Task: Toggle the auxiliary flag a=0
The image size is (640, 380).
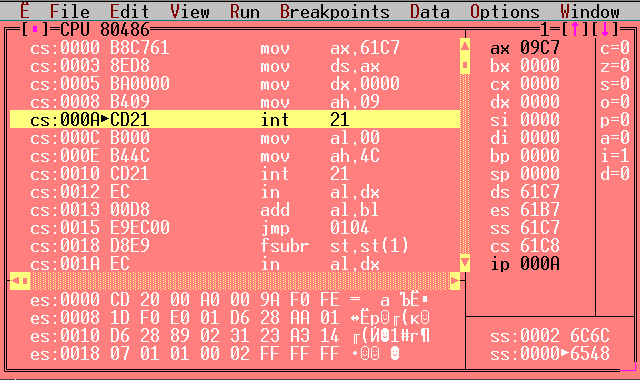Action: pos(615,138)
